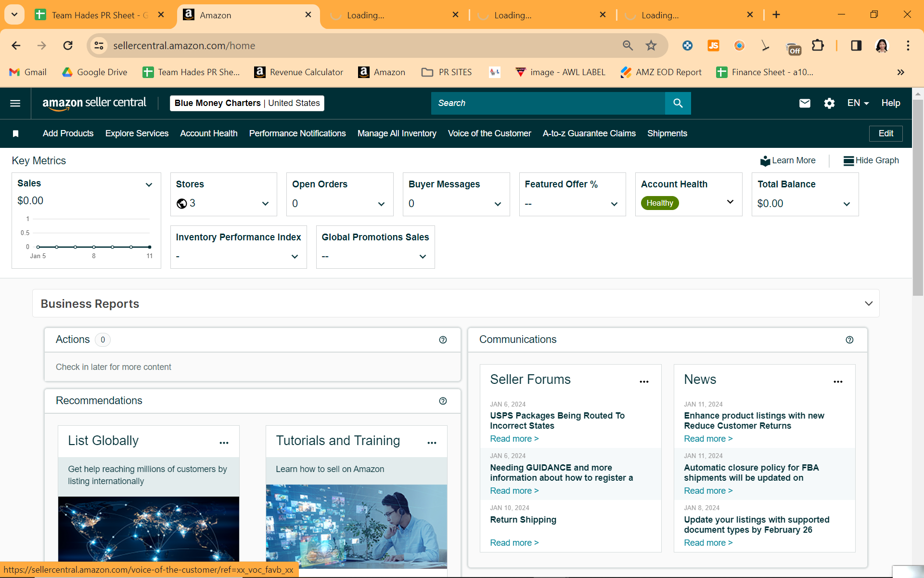Open Shipments in the favorites bar

click(667, 133)
